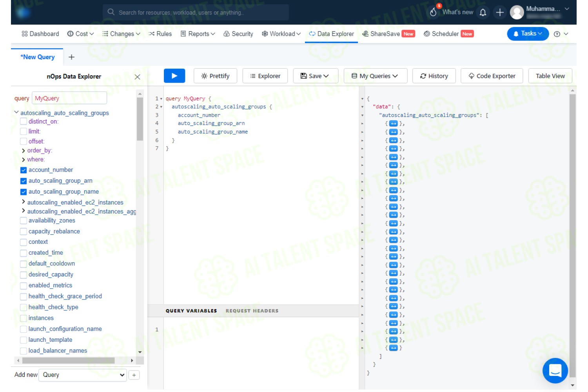Click the add new plus button in explorer footer
The width and height of the screenshot is (588, 392).
coord(134,375)
